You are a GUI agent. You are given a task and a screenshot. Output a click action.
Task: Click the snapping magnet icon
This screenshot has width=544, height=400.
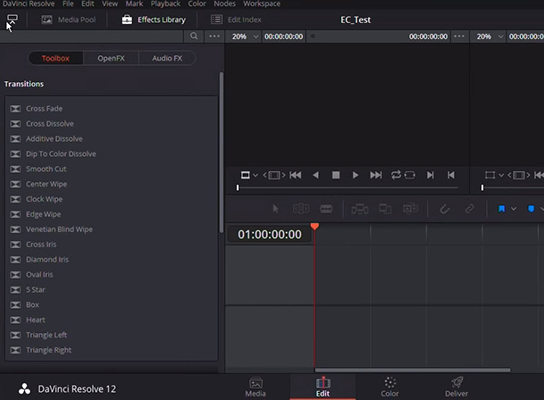click(x=444, y=209)
